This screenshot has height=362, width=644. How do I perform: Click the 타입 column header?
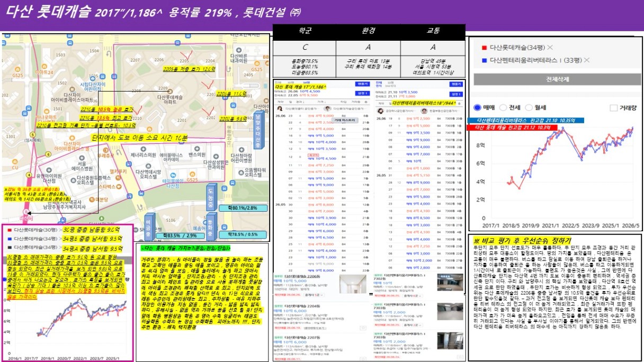(x=343, y=102)
